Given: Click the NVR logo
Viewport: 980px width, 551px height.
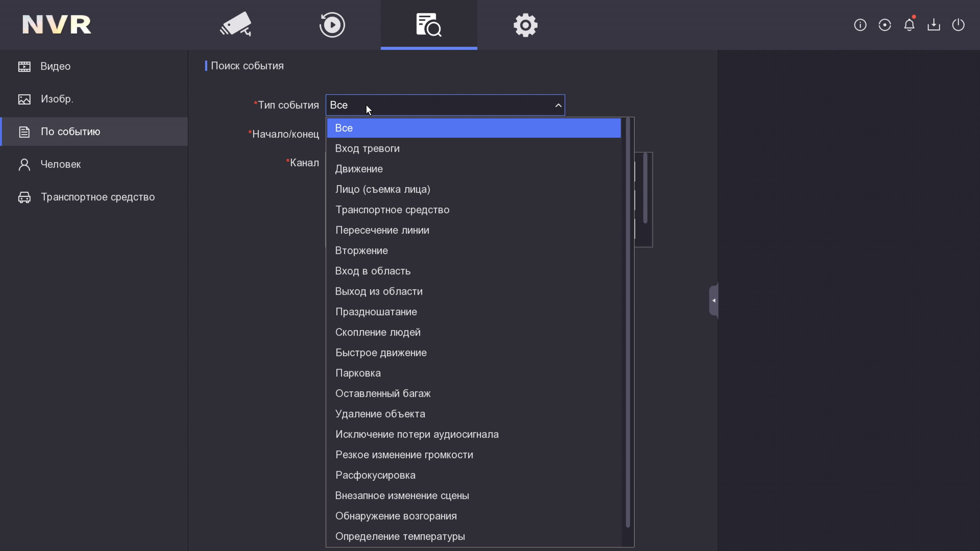Looking at the screenshot, I should click(57, 25).
